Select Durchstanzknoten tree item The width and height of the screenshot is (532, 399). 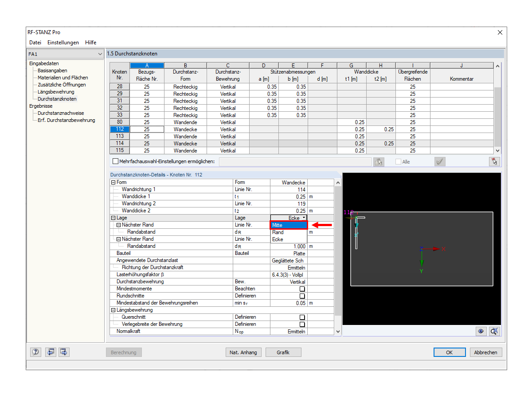57,99
